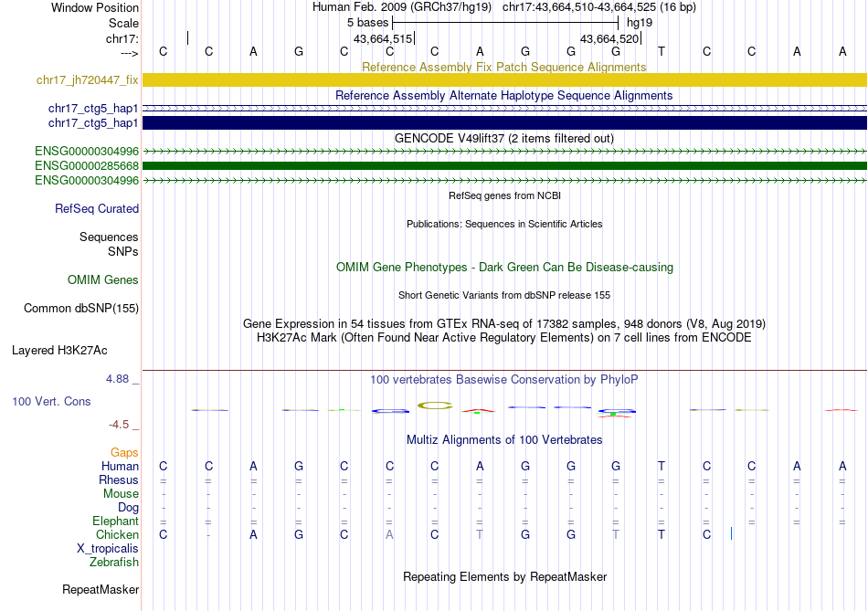The height and width of the screenshot is (611, 868).
Task: Click the Elephant species row label
Action: (x=115, y=521)
